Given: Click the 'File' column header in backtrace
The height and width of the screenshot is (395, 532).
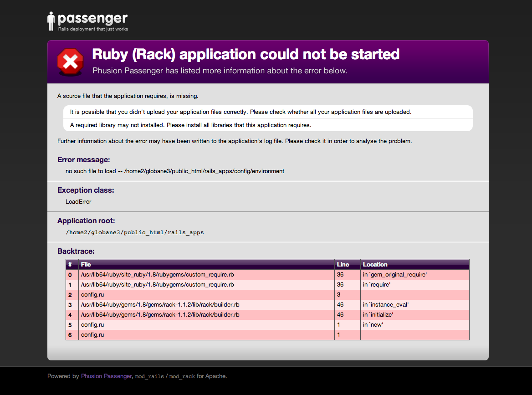Looking at the screenshot, I should (x=86, y=264).
